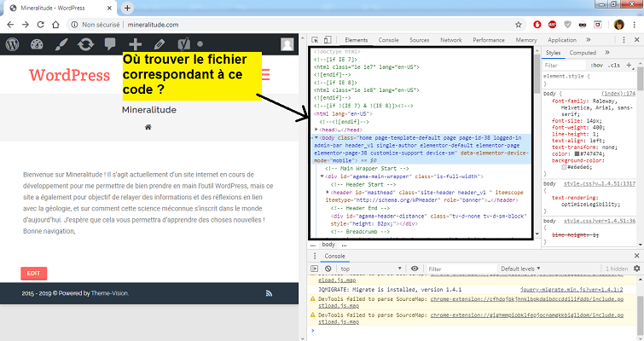Toggle the :hov element state
644x341 pixels.
tap(597, 66)
